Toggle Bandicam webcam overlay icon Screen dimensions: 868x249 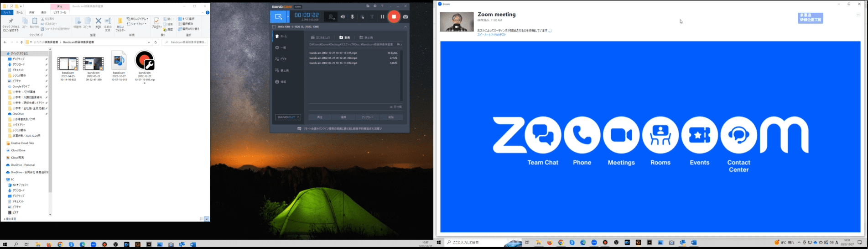tap(332, 17)
